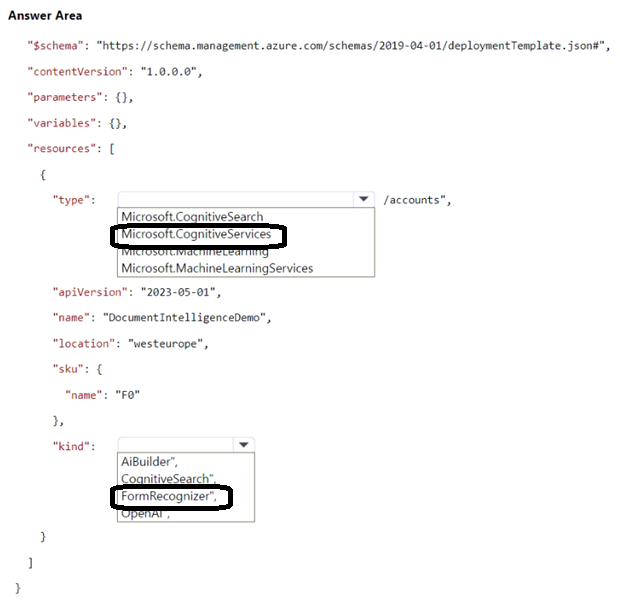Pick FormRecognizer from kind options

(x=169, y=496)
